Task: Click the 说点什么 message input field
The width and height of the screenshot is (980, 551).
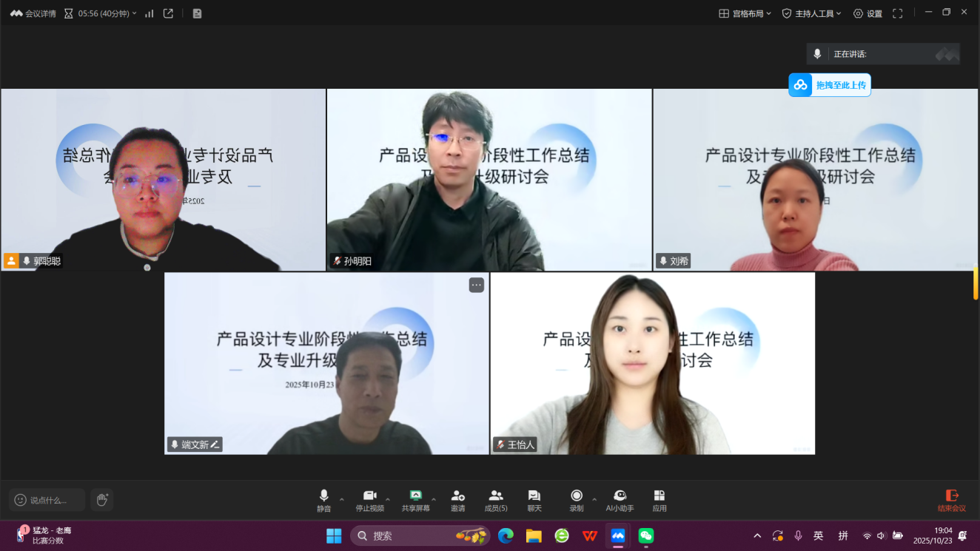Action: coord(48,500)
